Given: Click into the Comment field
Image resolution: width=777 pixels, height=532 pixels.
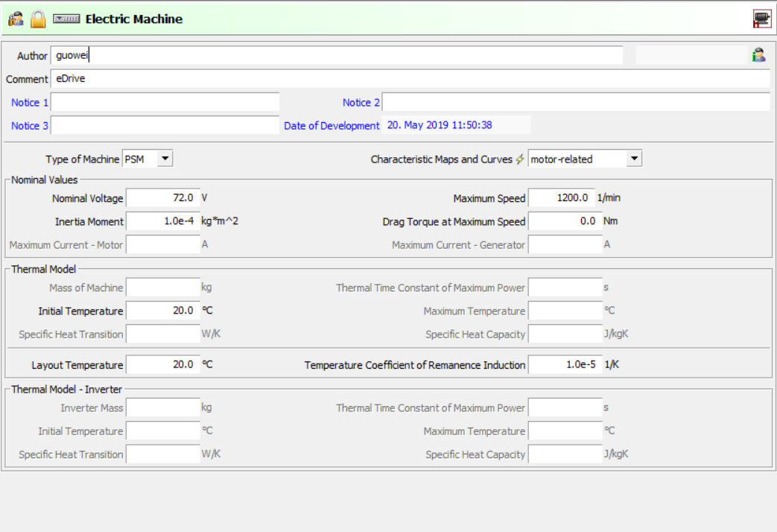Looking at the screenshot, I should 410,79.
